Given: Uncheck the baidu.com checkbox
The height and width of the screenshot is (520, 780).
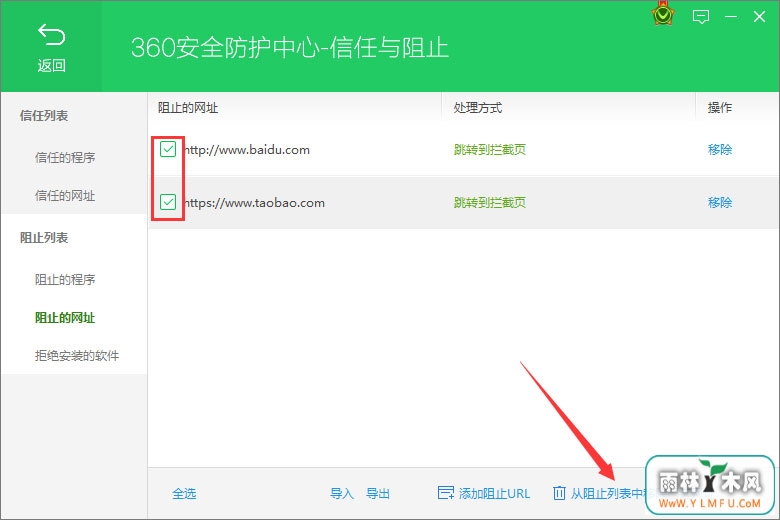Looking at the screenshot, I should pyautogui.click(x=168, y=149).
